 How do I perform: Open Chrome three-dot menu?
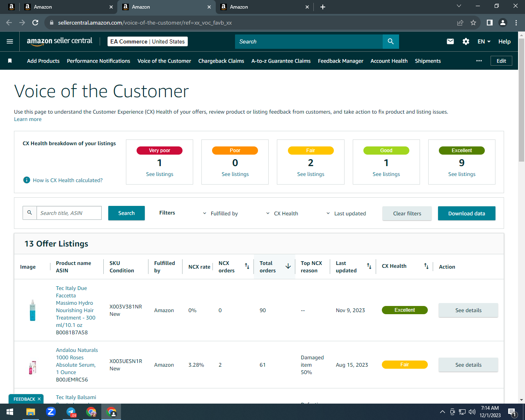click(x=516, y=23)
